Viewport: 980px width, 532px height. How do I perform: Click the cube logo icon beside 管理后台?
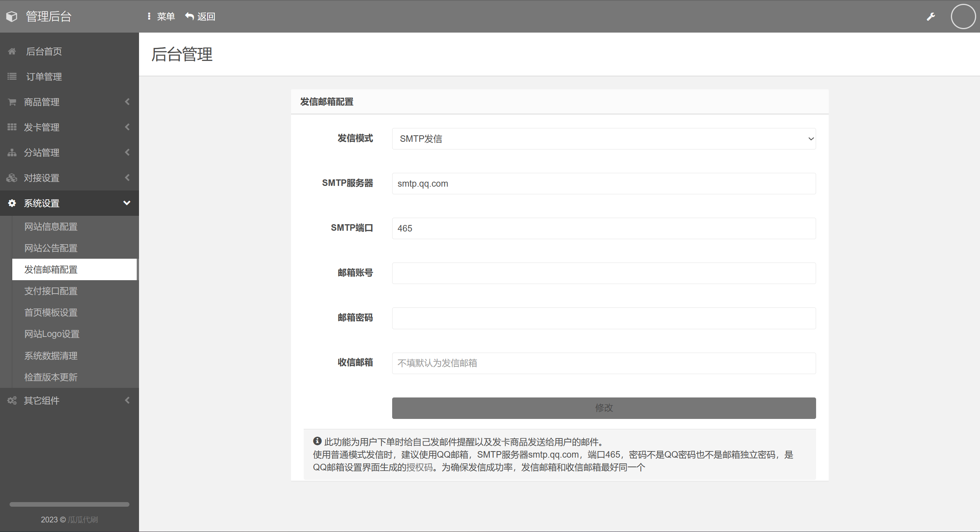(12, 16)
